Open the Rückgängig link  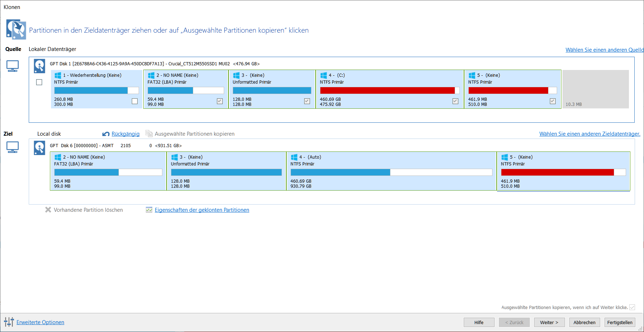[125, 134]
